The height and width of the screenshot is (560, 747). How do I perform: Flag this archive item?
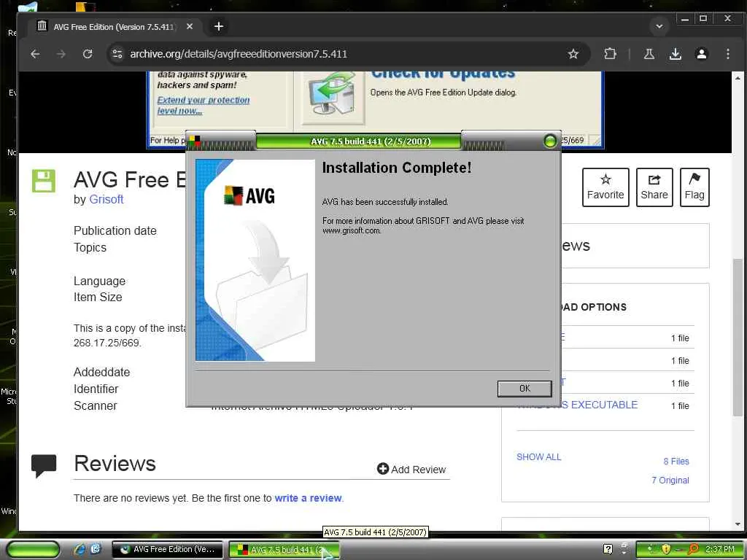pos(694,187)
